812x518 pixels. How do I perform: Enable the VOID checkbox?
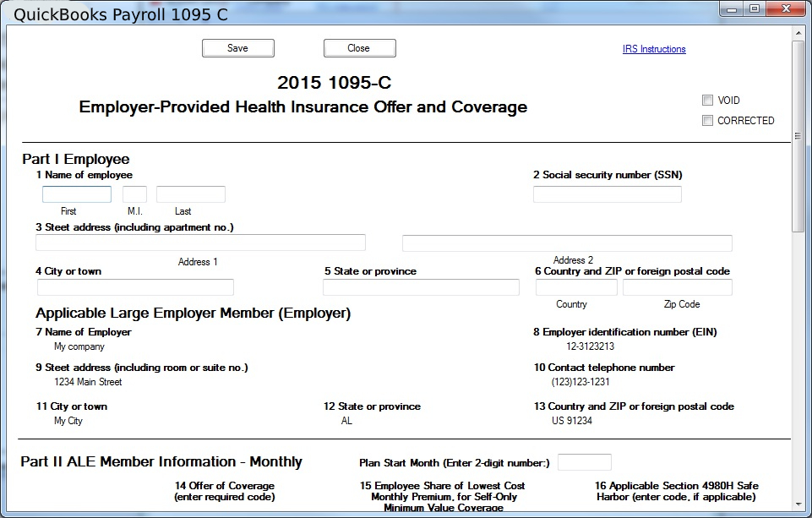point(707,100)
